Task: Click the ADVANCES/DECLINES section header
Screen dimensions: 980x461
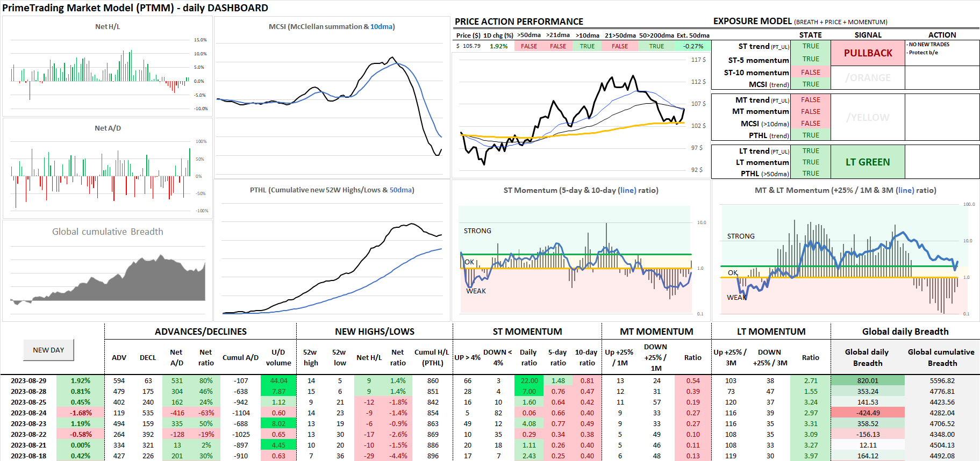Action: tap(201, 332)
